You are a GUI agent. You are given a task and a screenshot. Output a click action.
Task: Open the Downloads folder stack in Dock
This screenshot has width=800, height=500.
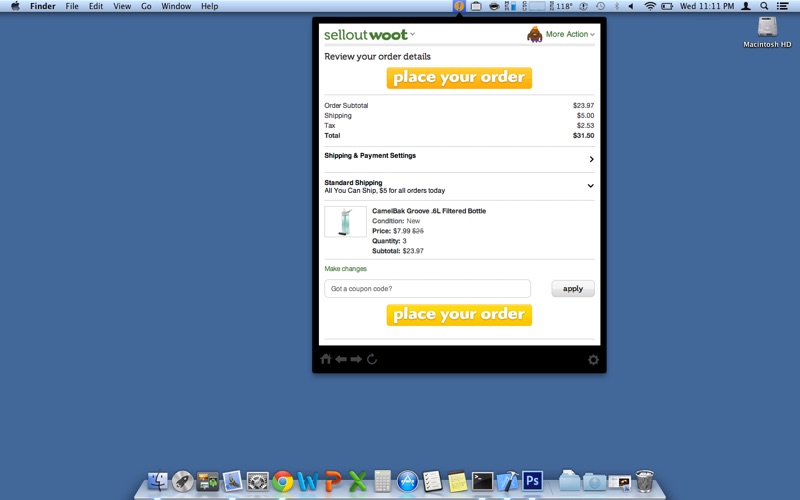pos(594,481)
